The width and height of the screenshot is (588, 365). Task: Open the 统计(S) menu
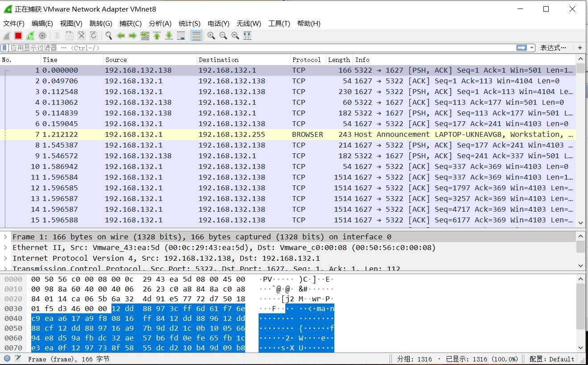[x=189, y=24]
